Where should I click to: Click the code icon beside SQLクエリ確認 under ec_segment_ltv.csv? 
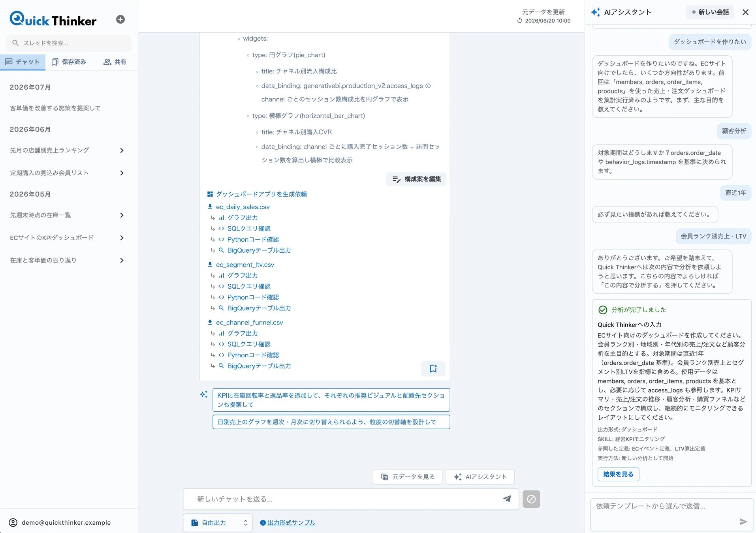click(x=222, y=286)
